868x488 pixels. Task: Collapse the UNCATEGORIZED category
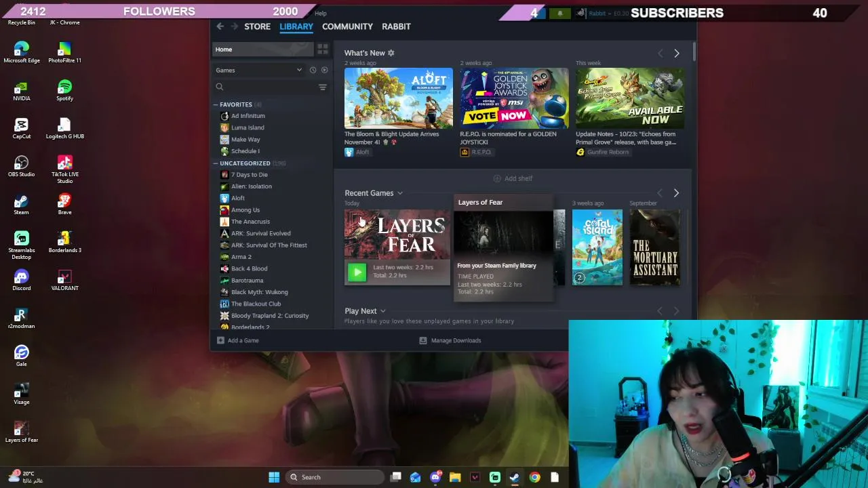coord(216,163)
